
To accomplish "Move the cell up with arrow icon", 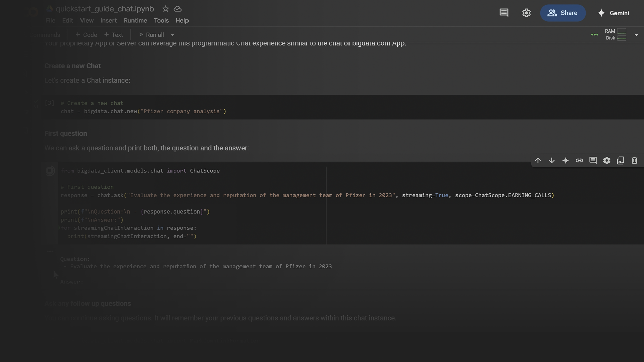I will (x=538, y=161).
